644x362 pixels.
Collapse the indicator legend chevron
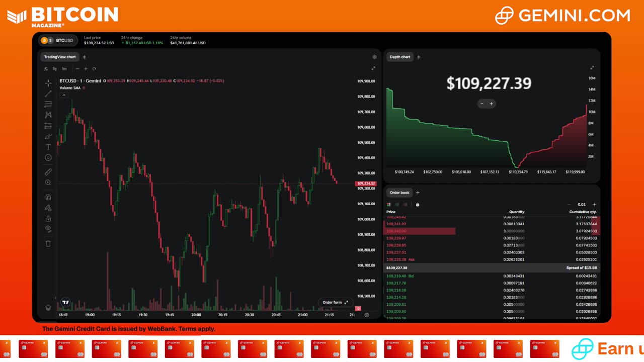pyautogui.click(x=64, y=95)
